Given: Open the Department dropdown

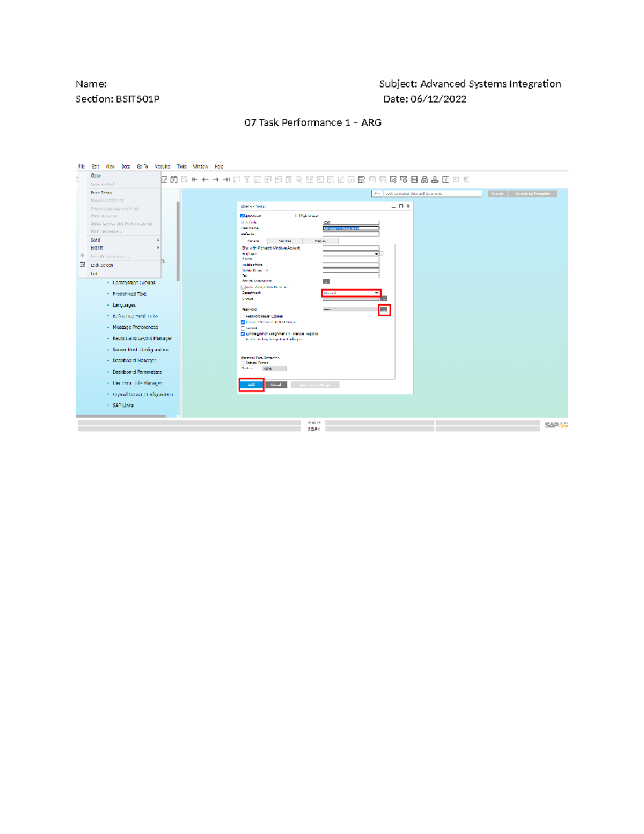Looking at the screenshot, I should 376,292.
